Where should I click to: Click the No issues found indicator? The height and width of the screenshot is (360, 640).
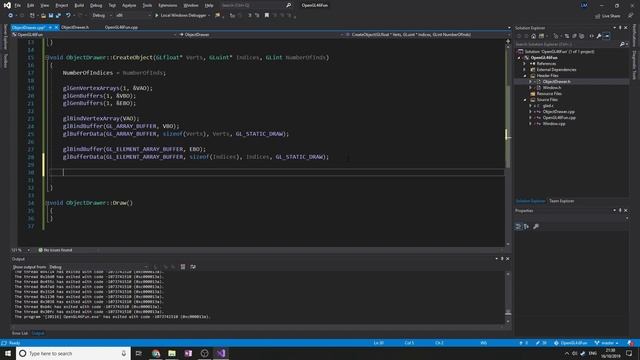tap(55, 250)
